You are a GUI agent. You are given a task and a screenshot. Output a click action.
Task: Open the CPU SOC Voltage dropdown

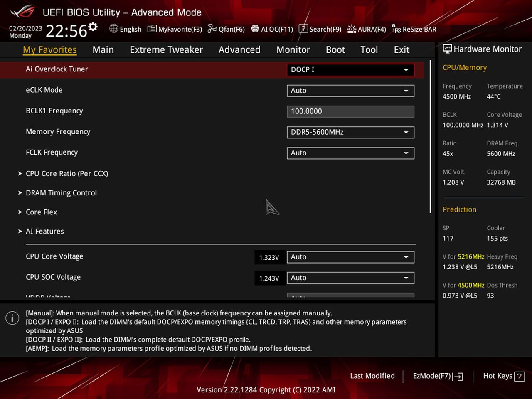350,278
